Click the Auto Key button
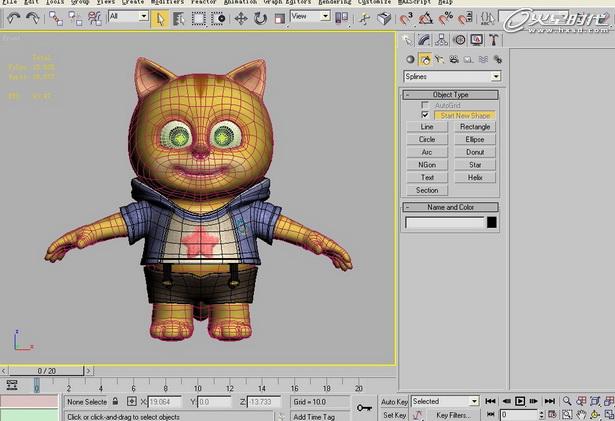Image resolution: width=615 pixels, height=421 pixels. [394, 402]
